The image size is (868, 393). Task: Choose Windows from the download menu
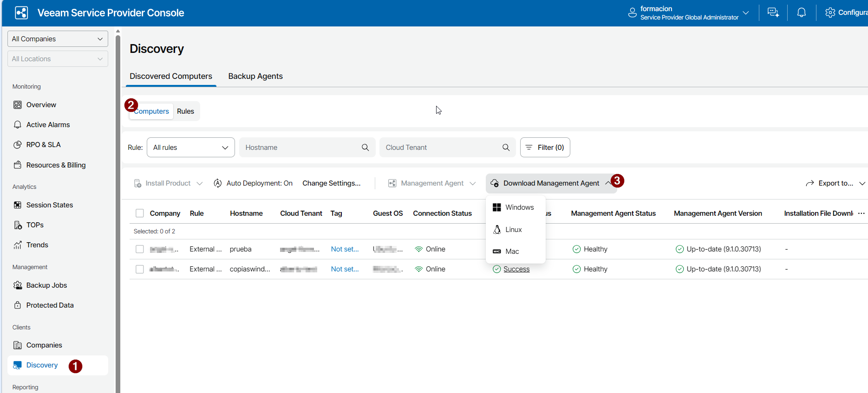[516, 207]
